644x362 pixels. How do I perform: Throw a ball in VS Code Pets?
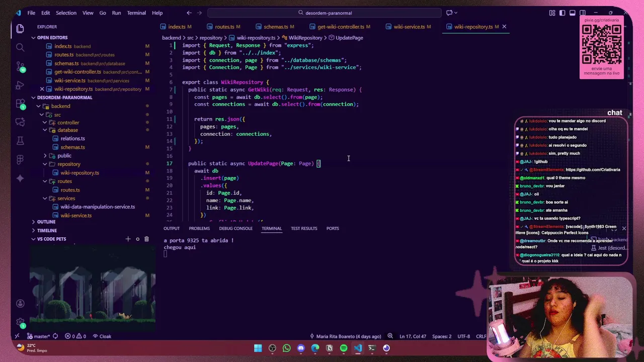tap(137, 239)
